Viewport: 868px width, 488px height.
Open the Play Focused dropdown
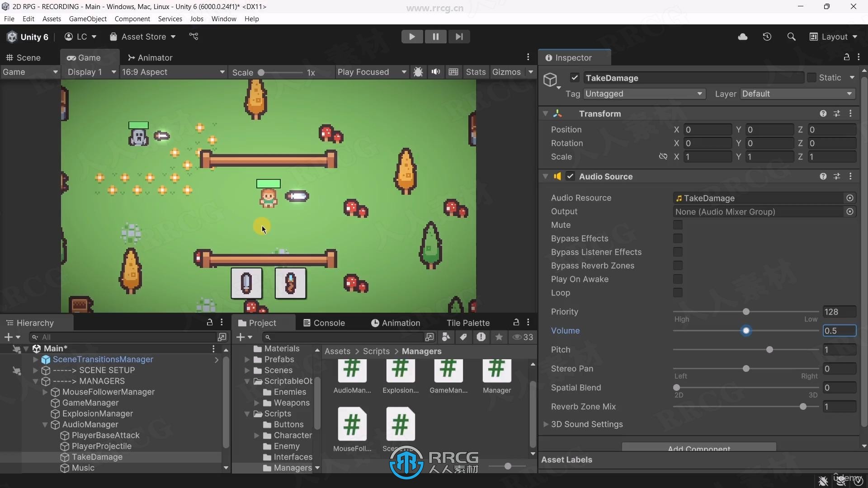click(372, 72)
